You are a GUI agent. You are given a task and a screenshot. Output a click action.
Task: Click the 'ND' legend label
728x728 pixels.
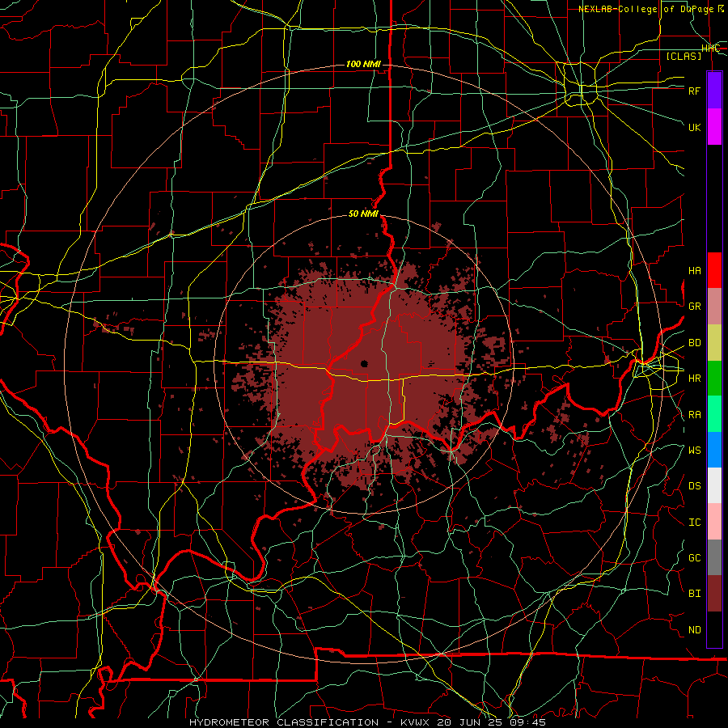point(695,630)
